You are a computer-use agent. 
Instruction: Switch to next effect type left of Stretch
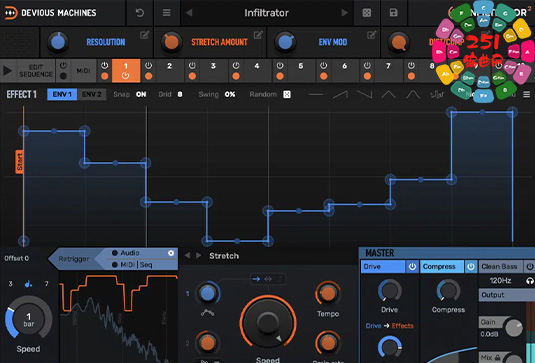coord(199,256)
